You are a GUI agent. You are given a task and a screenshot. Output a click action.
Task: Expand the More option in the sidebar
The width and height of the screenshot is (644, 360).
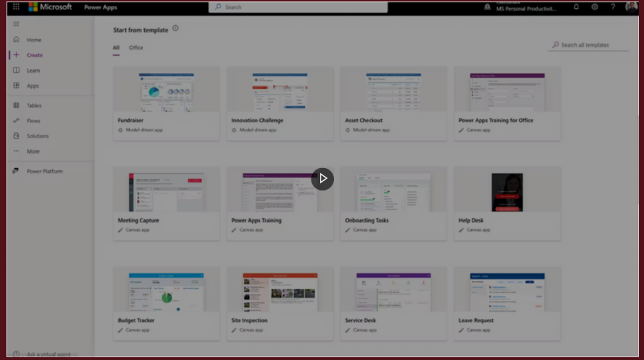coord(32,151)
